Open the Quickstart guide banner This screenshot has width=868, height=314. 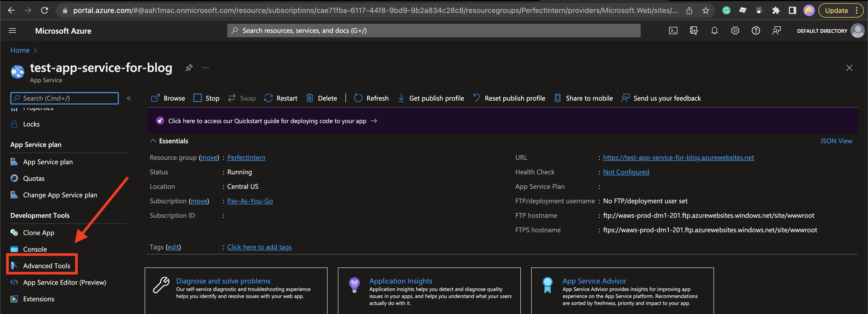pyautogui.click(x=267, y=121)
